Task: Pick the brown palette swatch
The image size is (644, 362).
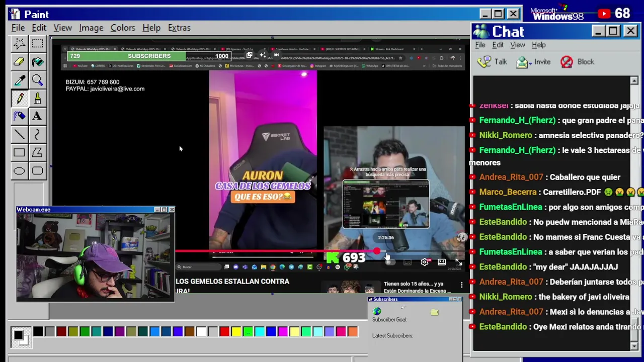Action: tap(190, 331)
